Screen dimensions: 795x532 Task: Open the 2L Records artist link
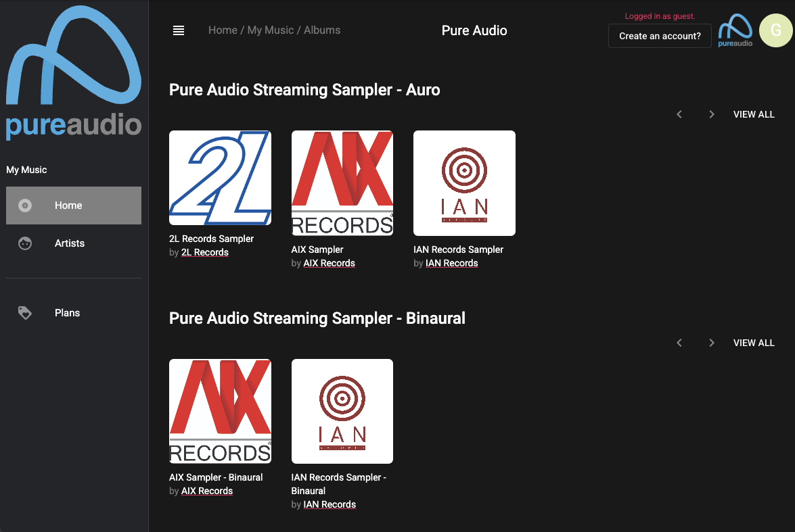point(204,252)
